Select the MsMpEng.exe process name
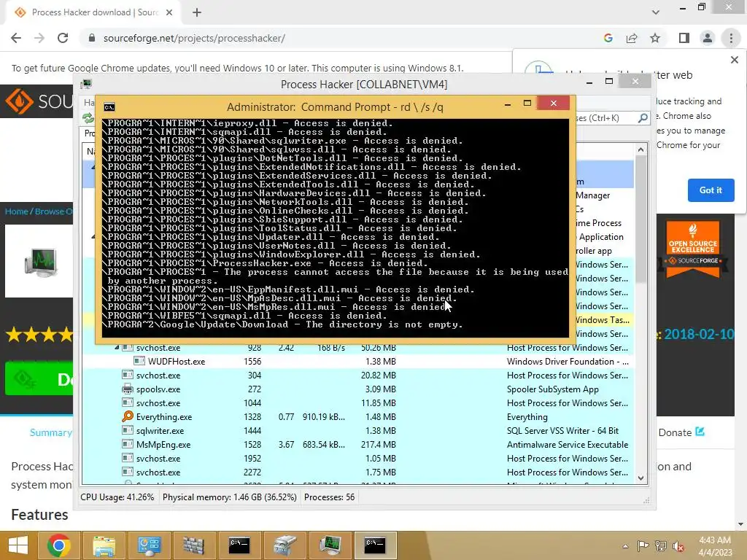The image size is (747, 560). coord(163,444)
